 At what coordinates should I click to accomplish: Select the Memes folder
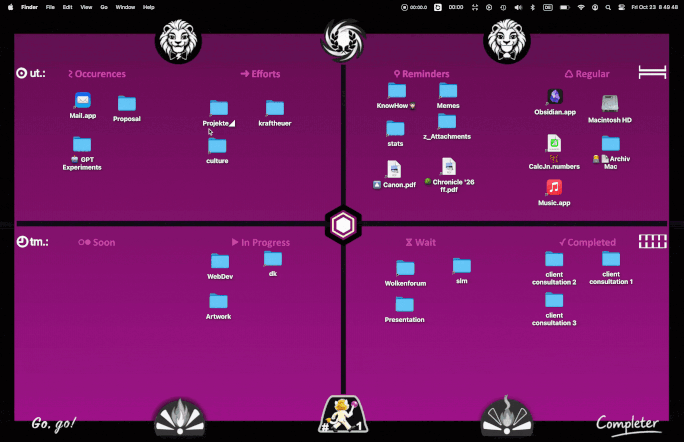(448, 90)
